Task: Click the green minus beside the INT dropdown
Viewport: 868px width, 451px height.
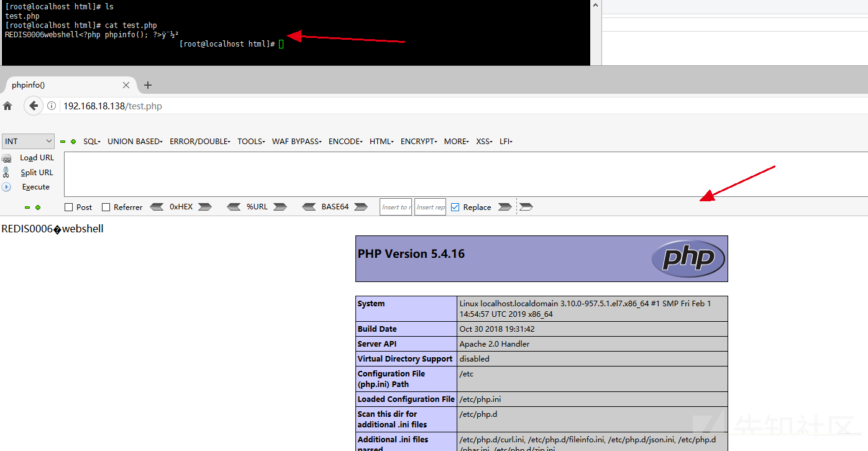Action: click(x=63, y=142)
